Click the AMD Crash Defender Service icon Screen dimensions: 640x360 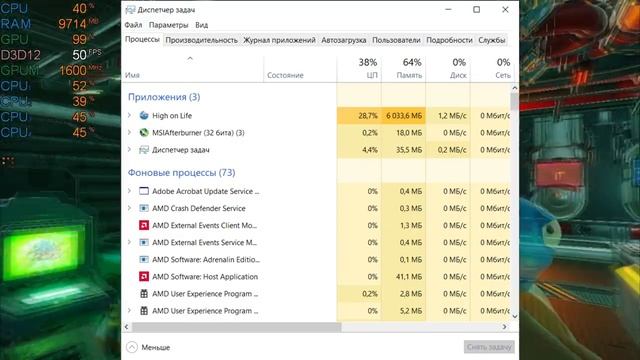tap(144, 208)
